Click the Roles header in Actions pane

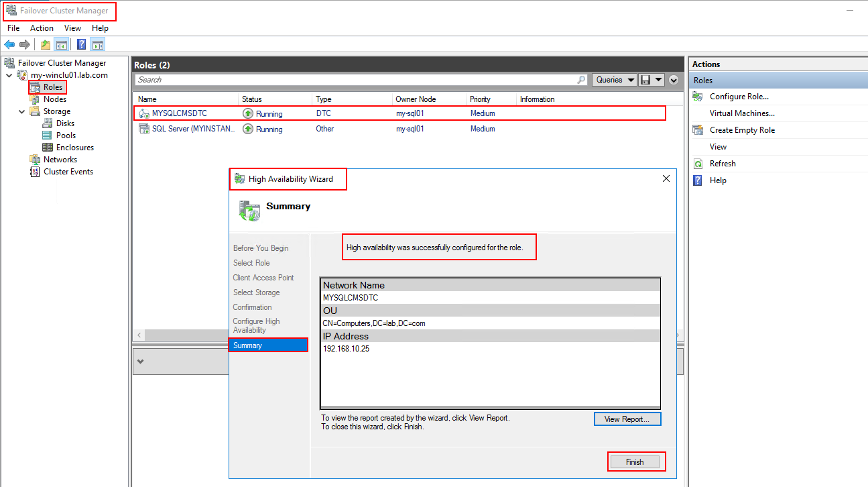click(778, 80)
